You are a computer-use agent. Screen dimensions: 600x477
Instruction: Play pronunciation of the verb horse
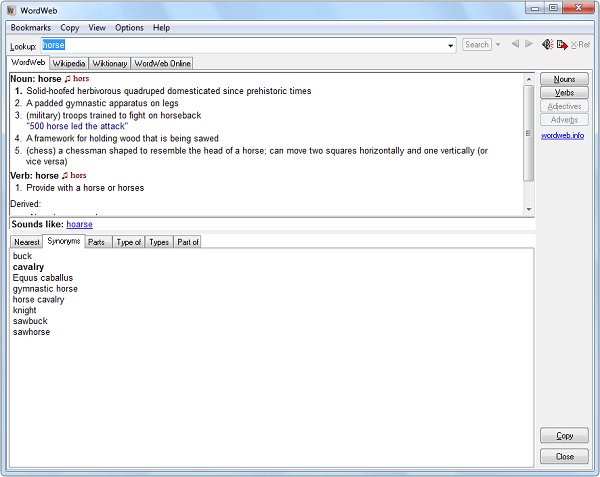[x=65, y=176]
